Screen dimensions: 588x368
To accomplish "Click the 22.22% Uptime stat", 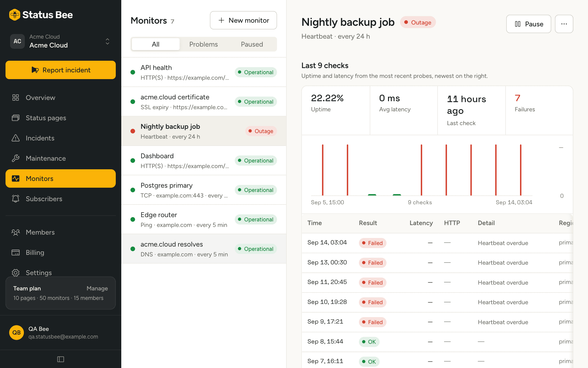I will point(336,110).
